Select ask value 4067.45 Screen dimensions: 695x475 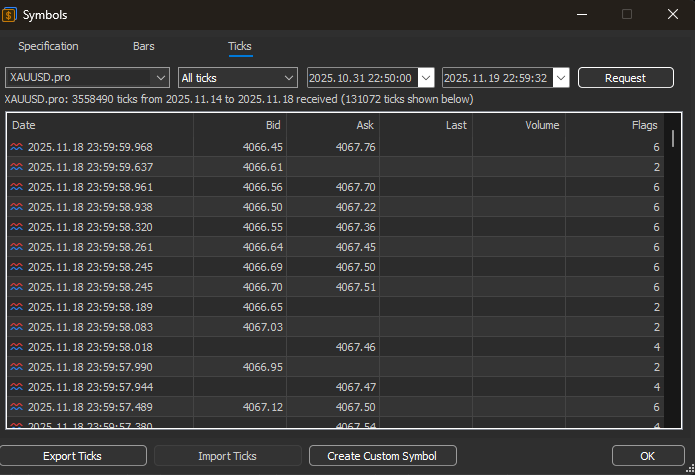355,247
